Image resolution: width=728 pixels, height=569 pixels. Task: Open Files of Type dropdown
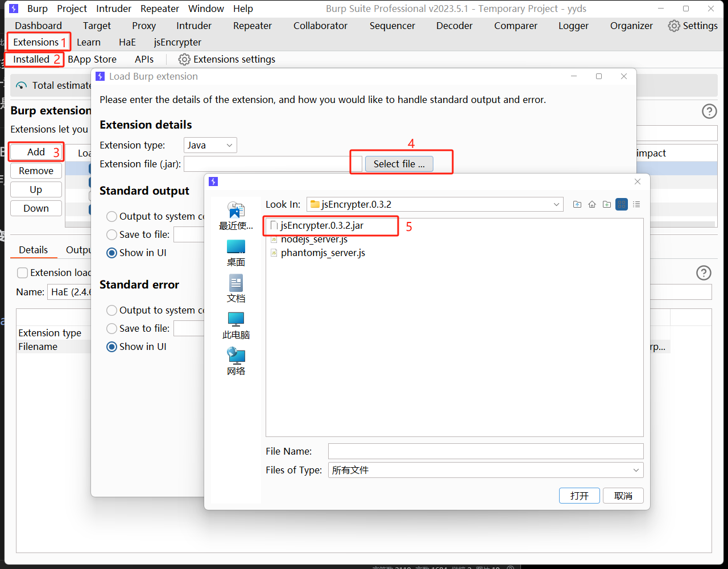(x=486, y=470)
